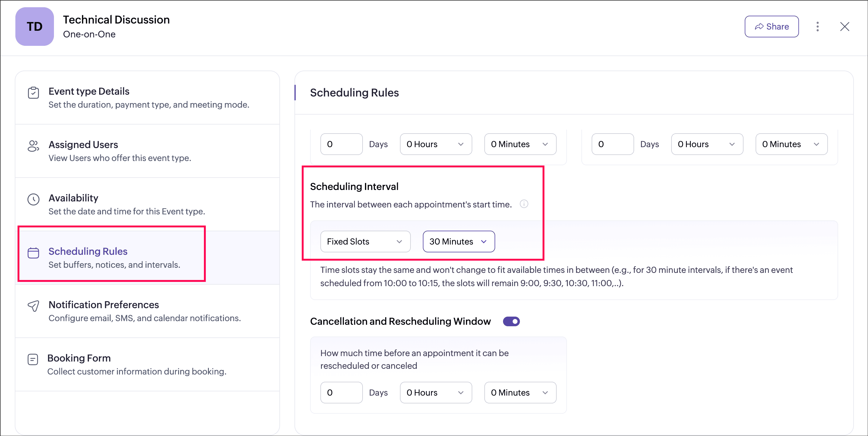
Task: Click the Share button
Action: coord(771,26)
